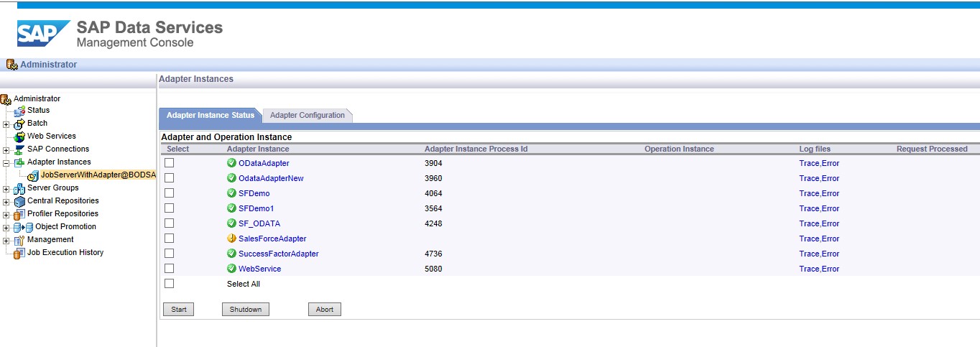
Task: Expand the Management tree node
Action: click(6, 241)
